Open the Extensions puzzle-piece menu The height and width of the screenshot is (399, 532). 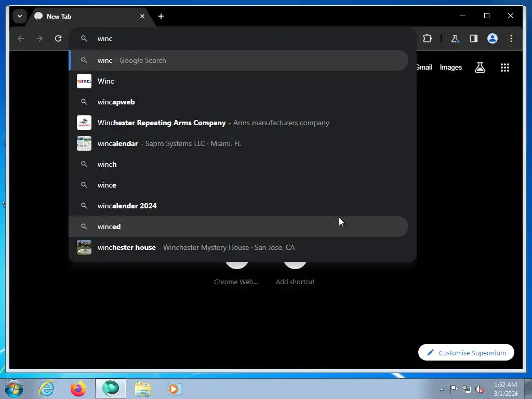point(427,38)
